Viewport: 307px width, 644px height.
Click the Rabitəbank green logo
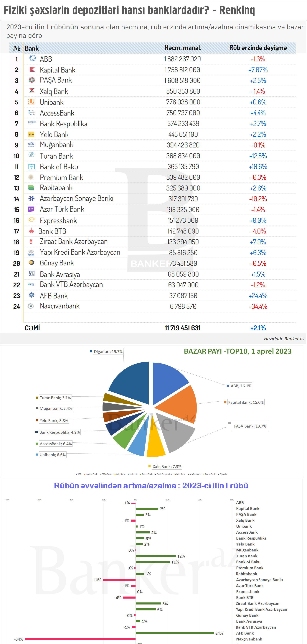click(31, 188)
